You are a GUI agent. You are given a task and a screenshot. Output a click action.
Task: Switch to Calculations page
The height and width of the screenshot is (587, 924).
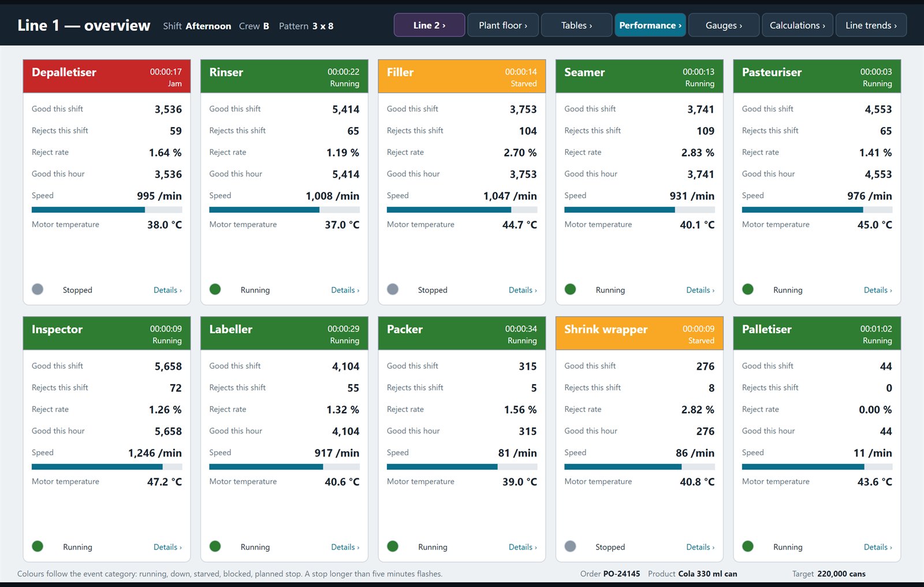pos(798,25)
